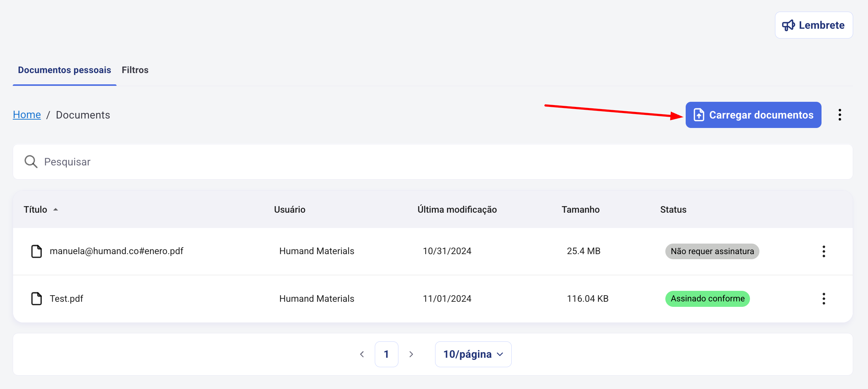Click the magnifying glass search icon
This screenshot has width=868, height=389.
coord(31,162)
